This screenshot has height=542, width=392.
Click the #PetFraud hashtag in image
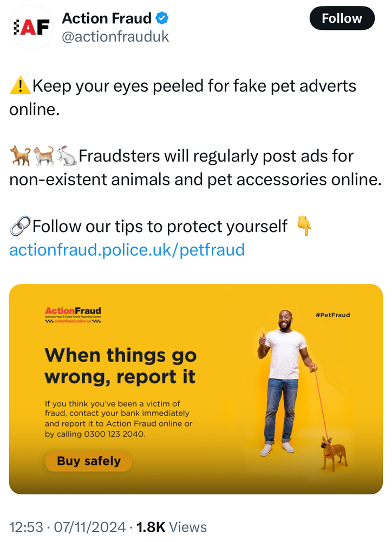coord(332,314)
